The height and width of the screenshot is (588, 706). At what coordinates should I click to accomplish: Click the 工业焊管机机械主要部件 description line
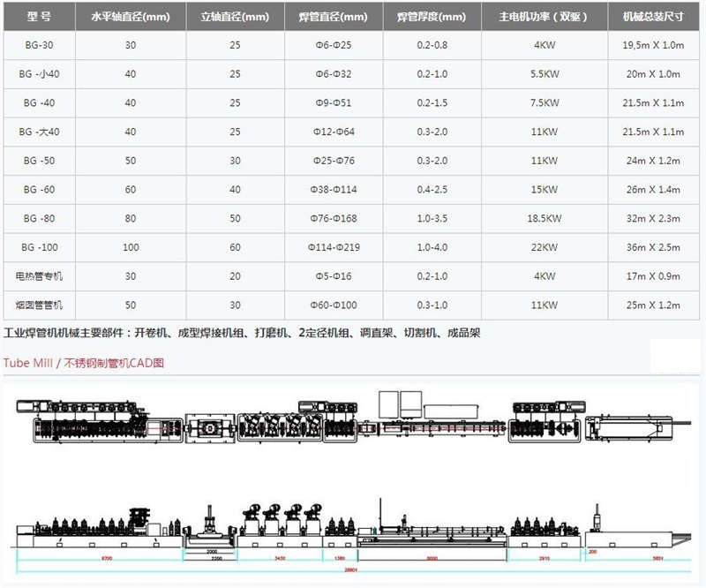click(242, 333)
